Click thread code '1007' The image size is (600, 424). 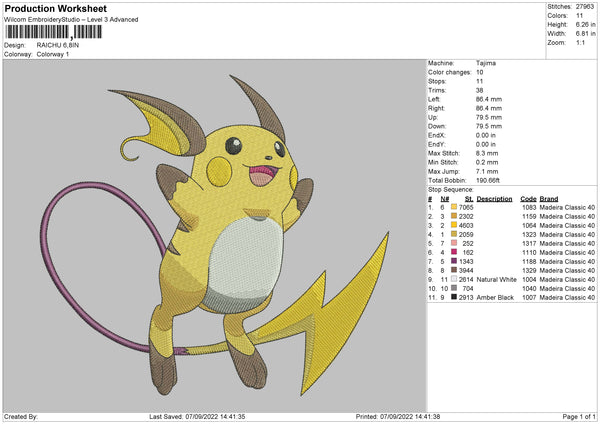point(529,297)
